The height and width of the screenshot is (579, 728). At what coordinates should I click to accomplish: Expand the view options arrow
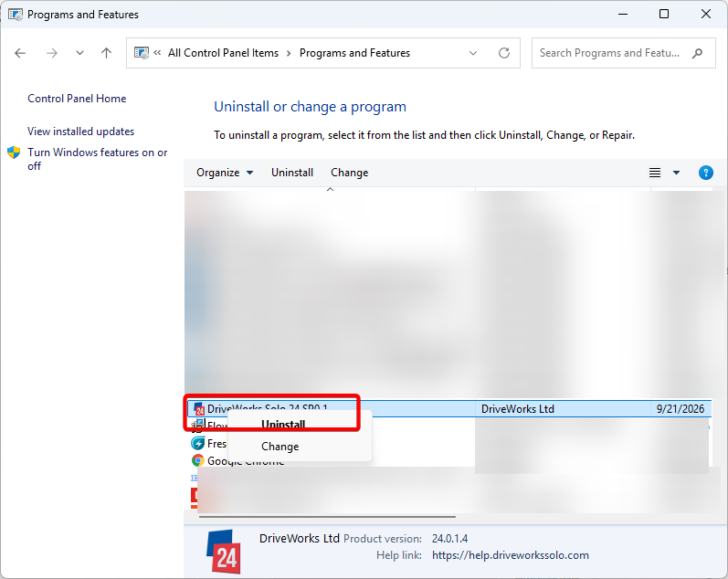676,173
